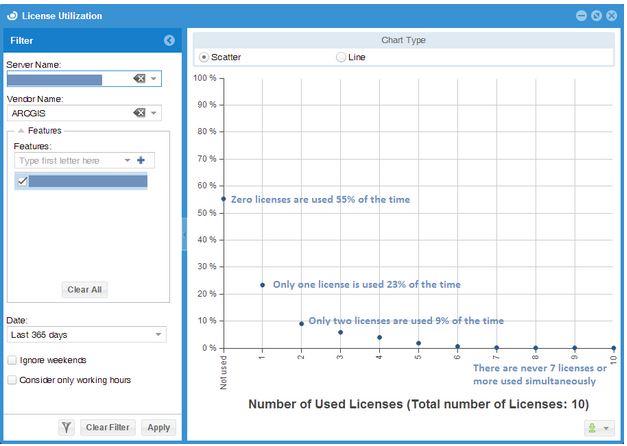This screenshot has height=446, width=627.
Task: Click the funnel filter icon
Action: click(66, 427)
